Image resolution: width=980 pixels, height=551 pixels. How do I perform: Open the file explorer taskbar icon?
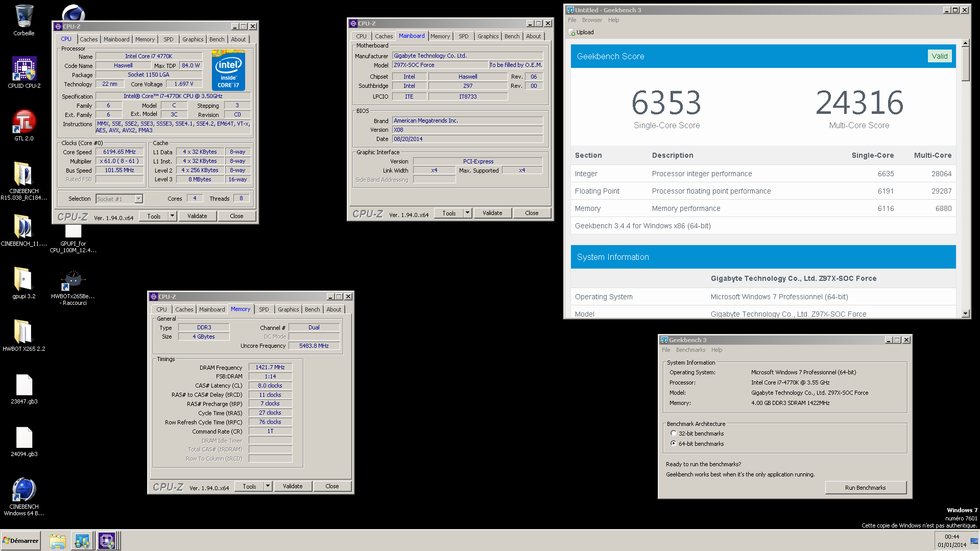pos(58,541)
